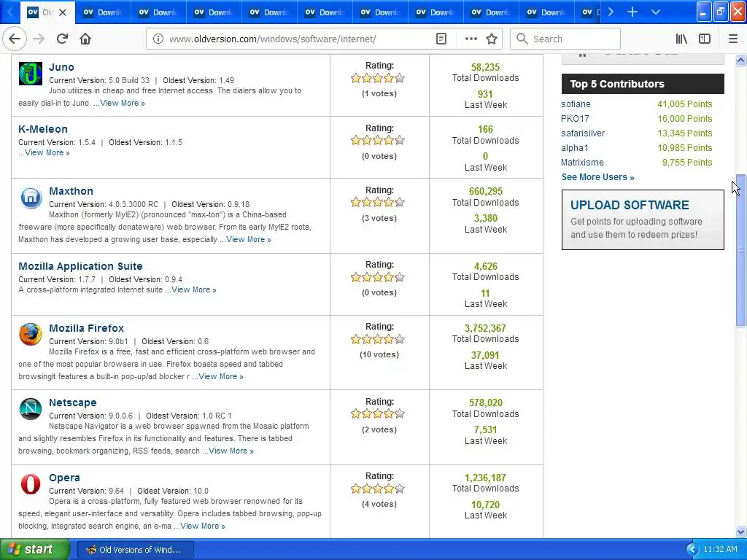747x560 pixels.
Task: Open a new tab with plus button
Action: point(632,12)
